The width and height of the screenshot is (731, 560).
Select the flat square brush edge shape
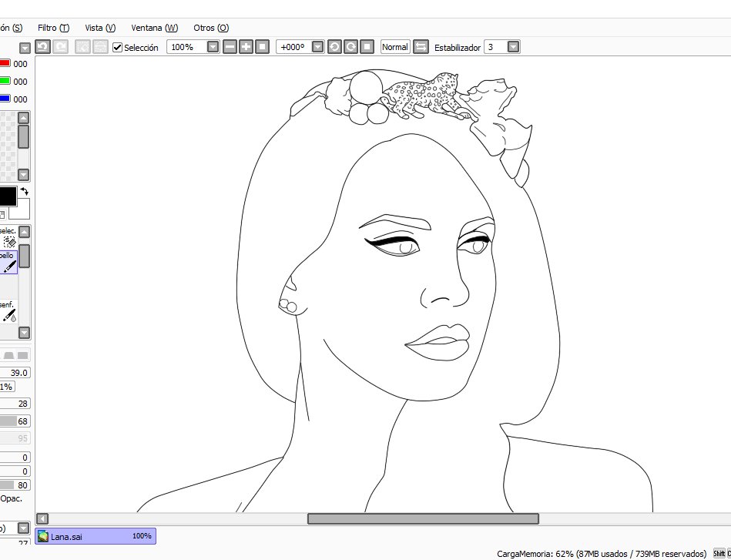coord(22,355)
